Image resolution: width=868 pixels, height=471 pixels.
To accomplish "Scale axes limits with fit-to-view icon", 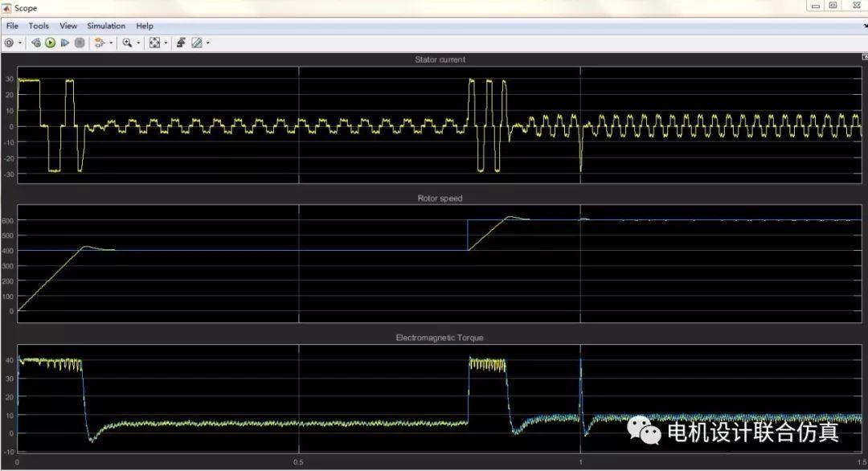I will pyautogui.click(x=154, y=43).
